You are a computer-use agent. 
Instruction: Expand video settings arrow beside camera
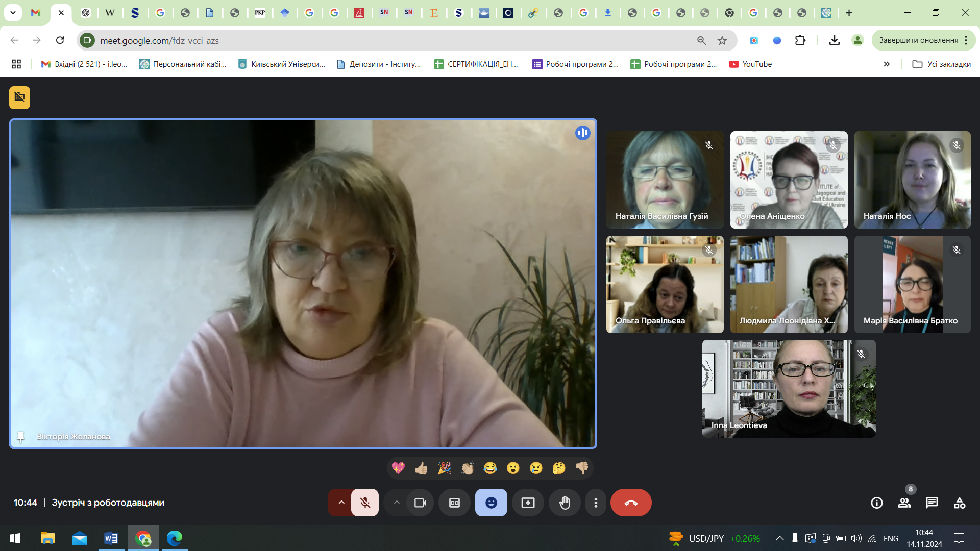397,503
